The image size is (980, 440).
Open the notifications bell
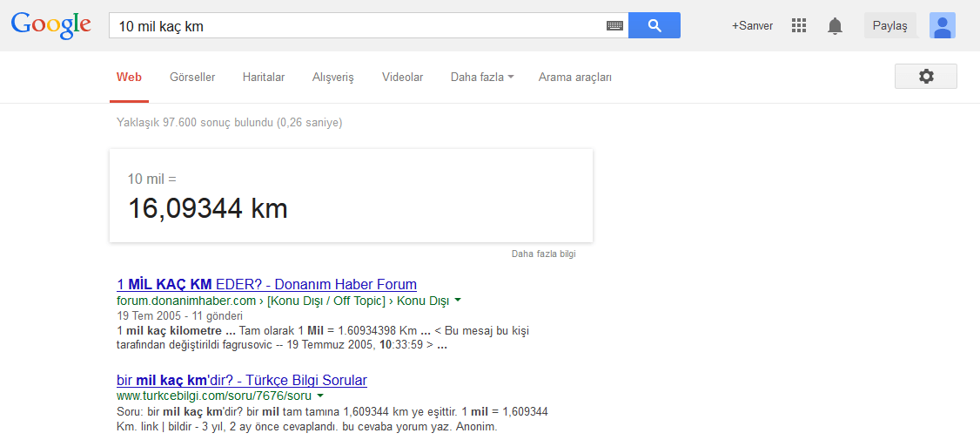[835, 25]
